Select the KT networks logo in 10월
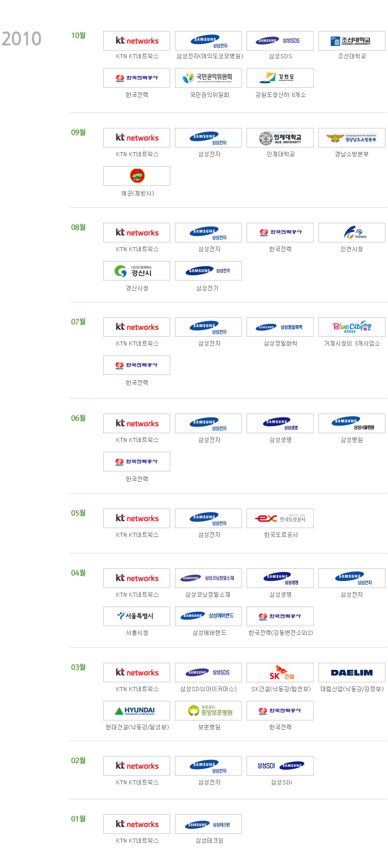The width and height of the screenshot is (388, 868). pyautogui.click(x=137, y=41)
